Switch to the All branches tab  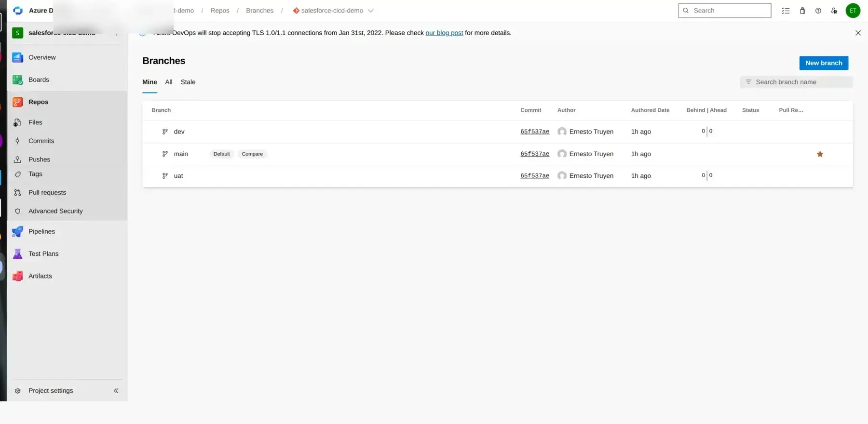coord(168,82)
